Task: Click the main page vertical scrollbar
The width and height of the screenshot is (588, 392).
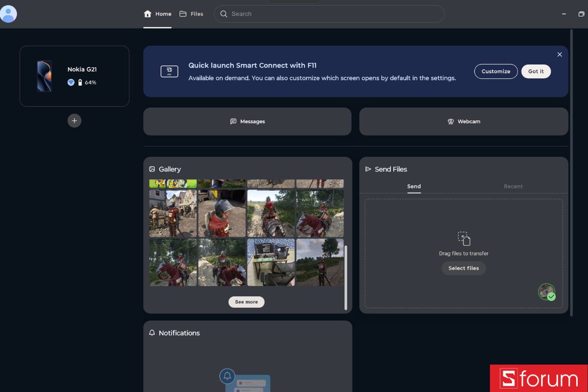Action: pos(571,173)
